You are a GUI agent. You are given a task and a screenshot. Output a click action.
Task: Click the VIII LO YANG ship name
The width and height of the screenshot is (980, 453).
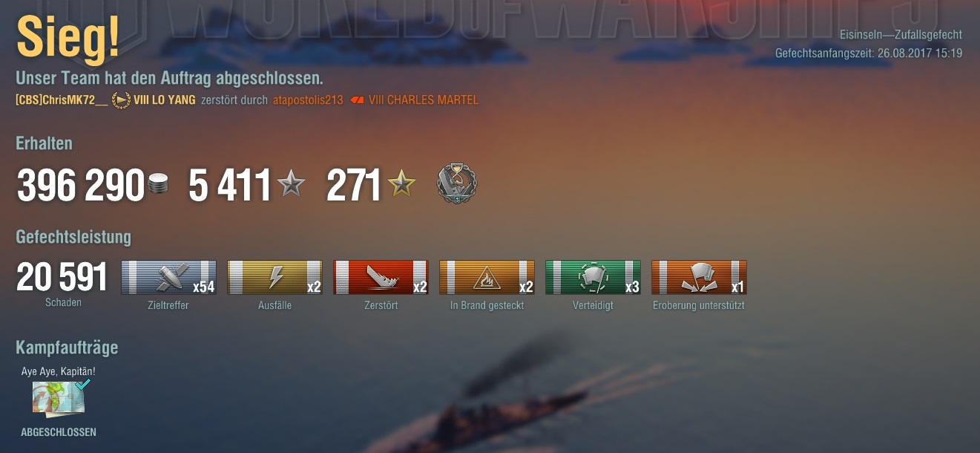click(165, 100)
